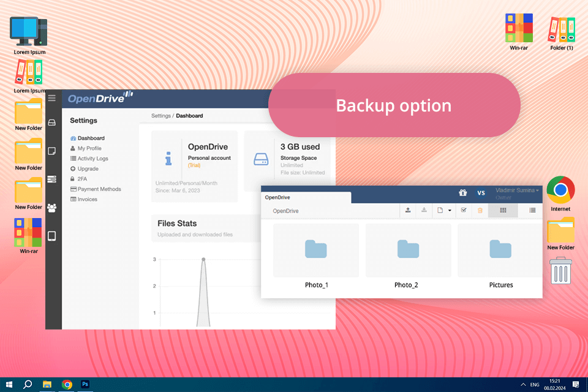Screen dimensions: 588x392
Task: Expand the system tray hidden icons chevron
Action: tap(523, 385)
